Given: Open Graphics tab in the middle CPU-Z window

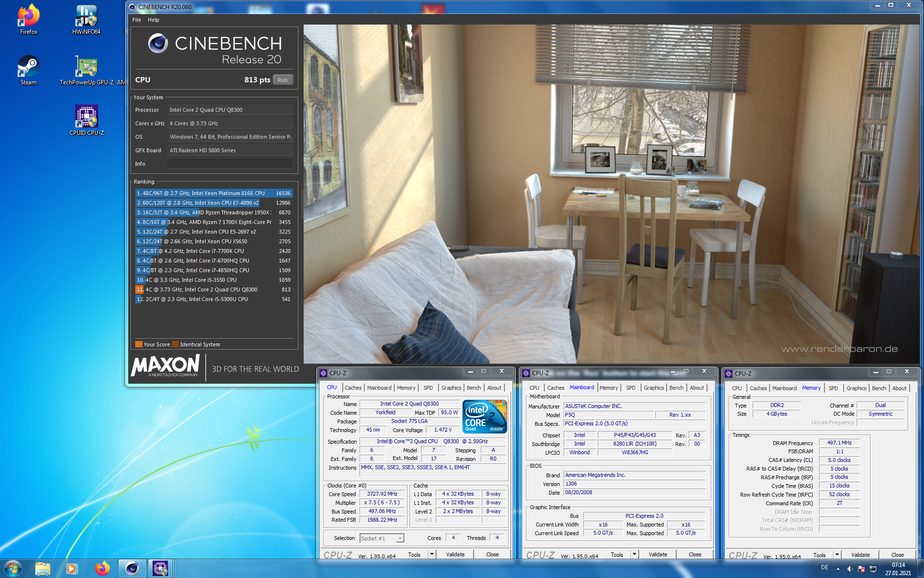Looking at the screenshot, I should [654, 388].
